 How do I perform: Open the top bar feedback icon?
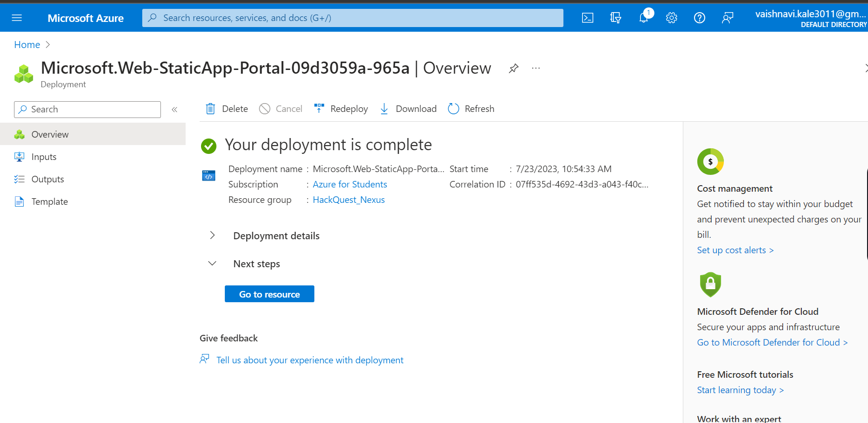pos(728,18)
